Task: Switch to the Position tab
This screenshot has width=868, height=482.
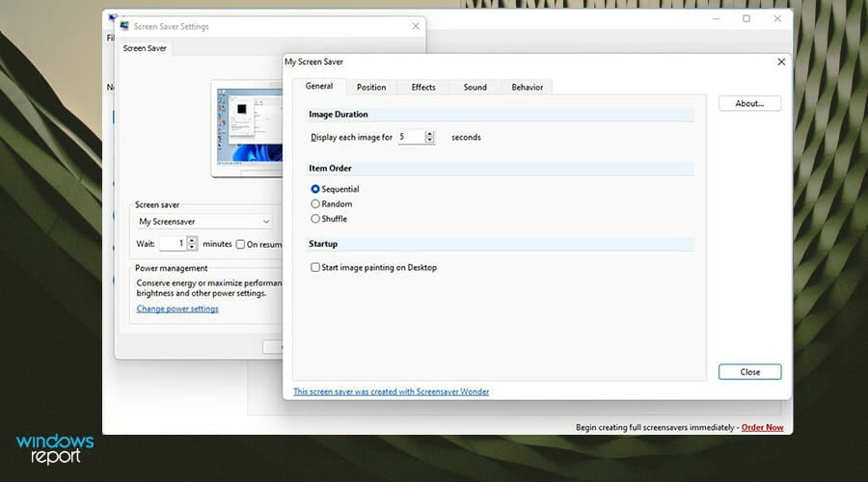Action: [x=370, y=88]
